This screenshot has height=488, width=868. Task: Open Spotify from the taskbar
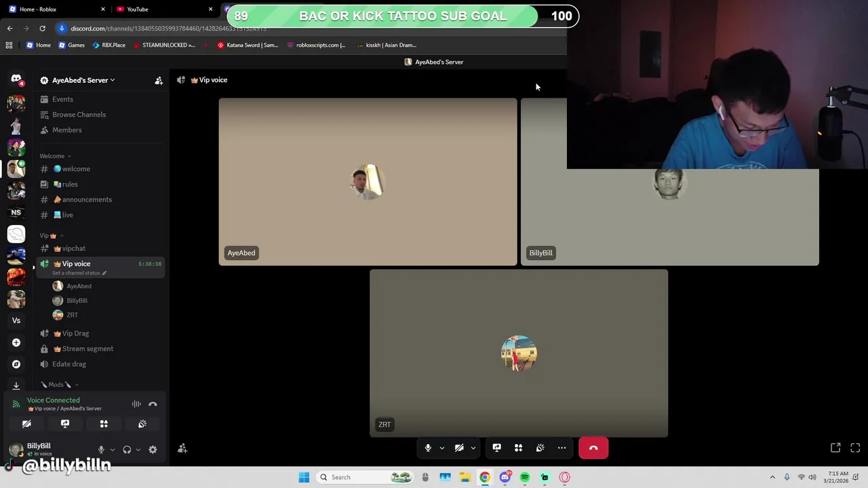pyautogui.click(x=525, y=477)
